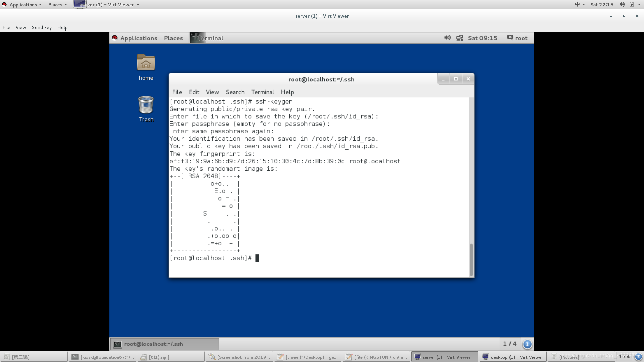Click the guest workspace indicator 1 / 4
Viewport: 644px width, 362px height.
509,344
